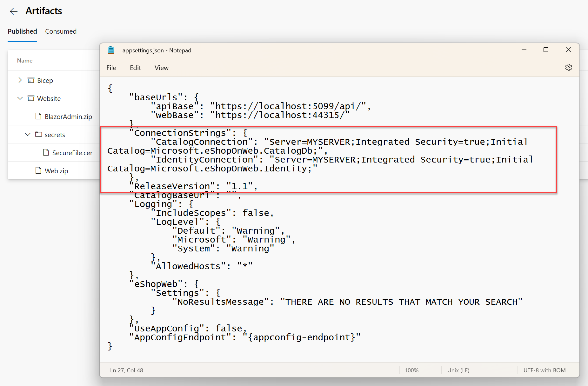Open Notepad settings gear
The height and width of the screenshot is (386, 588).
(x=568, y=67)
